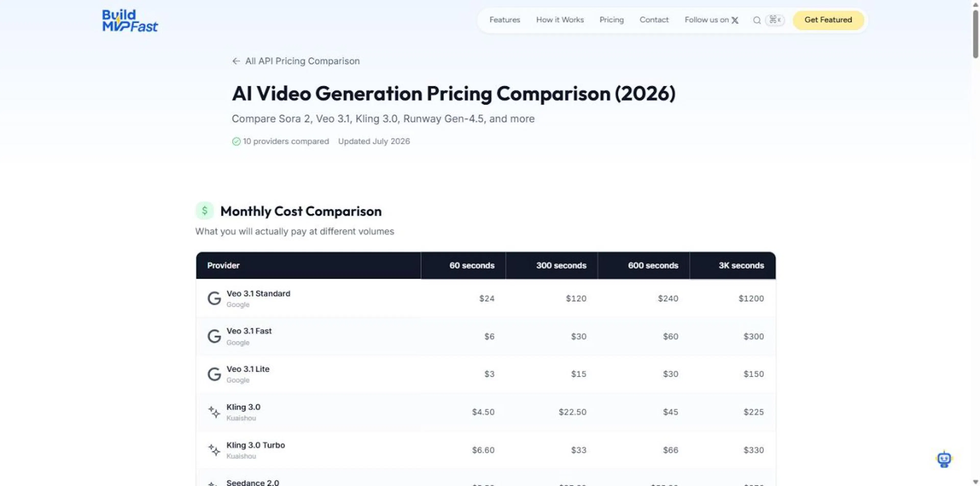Click the search magnifier icon
Viewport: 980px width, 486px height.
757,20
